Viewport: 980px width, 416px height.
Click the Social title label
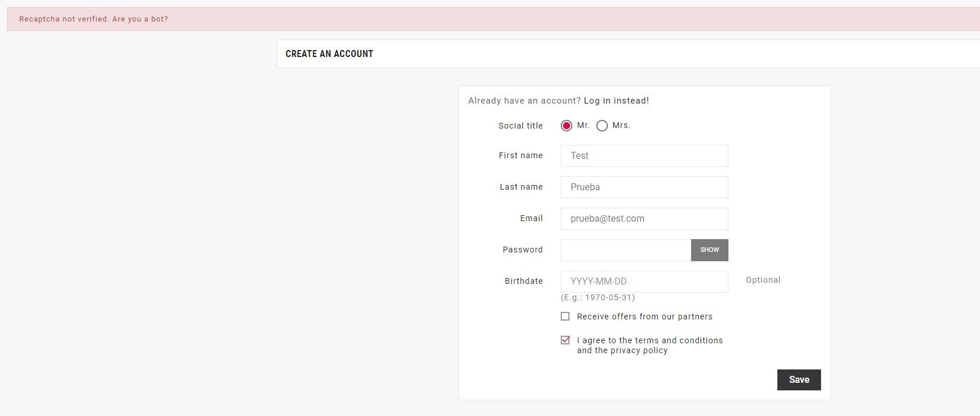point(521,126)
